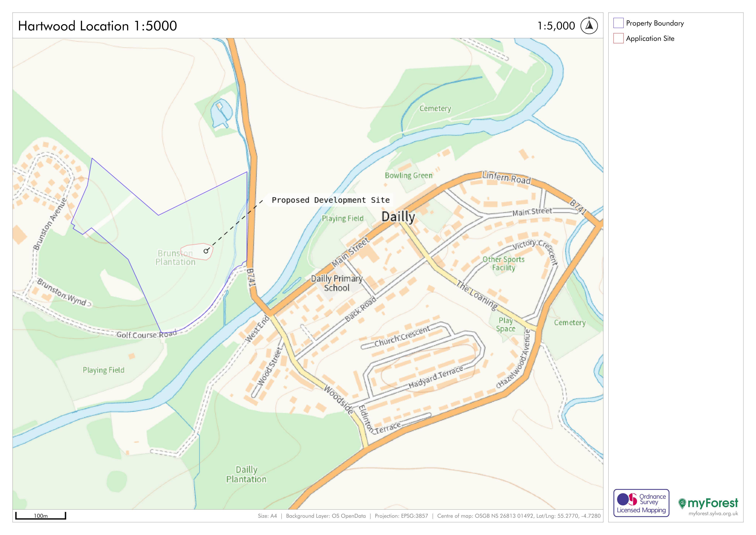
Task: Click the 'Golf Course Road' label
Action: click(147, 334)
